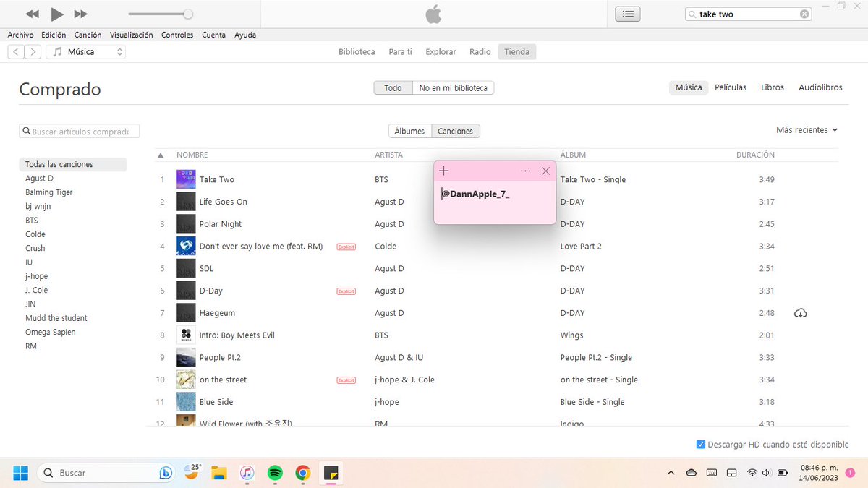This screenshot has width=868, height=488.
Task: Switch to the Para ti tab
Action: (x=400, y=52)
